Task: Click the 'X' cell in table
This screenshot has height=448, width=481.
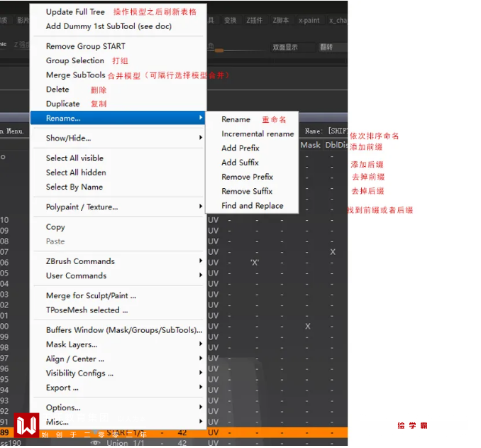Action: click(x=255, y=263)
